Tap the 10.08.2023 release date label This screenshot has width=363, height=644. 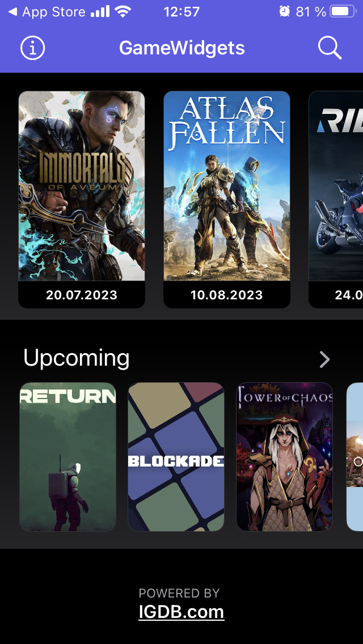click(227, 295)
